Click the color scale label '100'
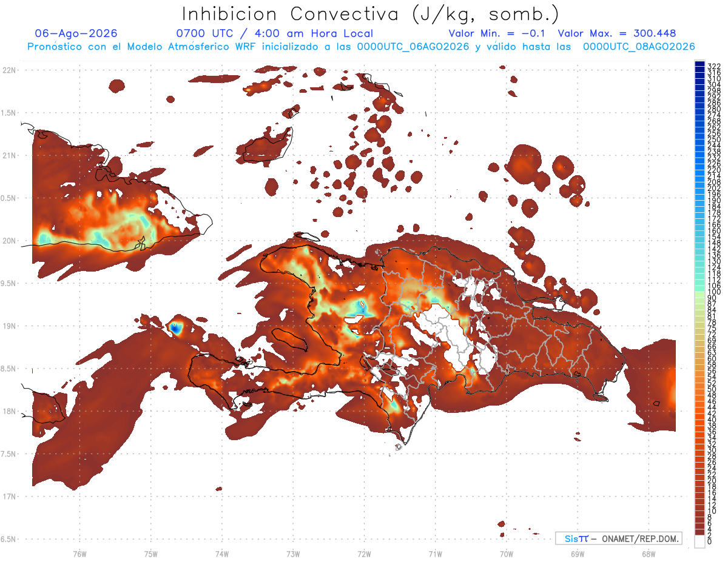The width and height of the screenshot is (728, 562). (x=714, y=292)
